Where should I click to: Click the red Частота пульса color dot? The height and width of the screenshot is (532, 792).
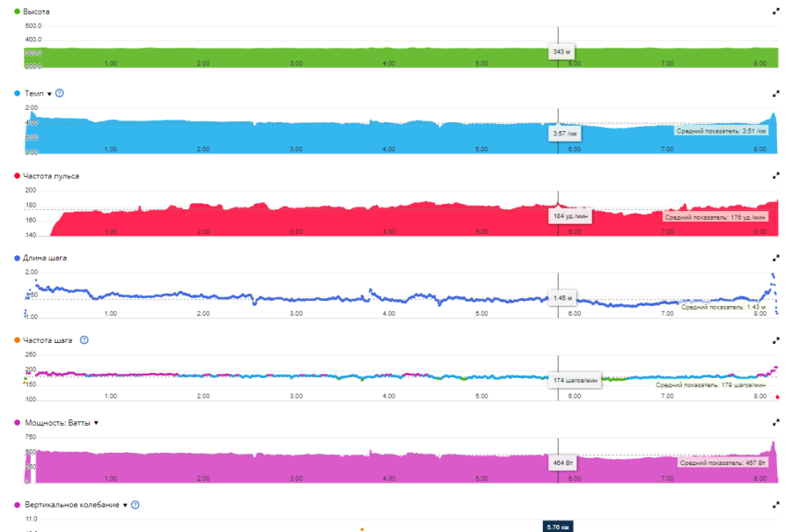(17, 176)
